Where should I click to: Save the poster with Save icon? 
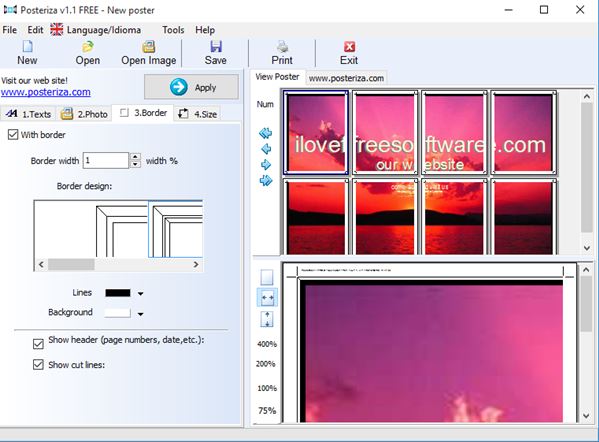(x=216, y=47)
